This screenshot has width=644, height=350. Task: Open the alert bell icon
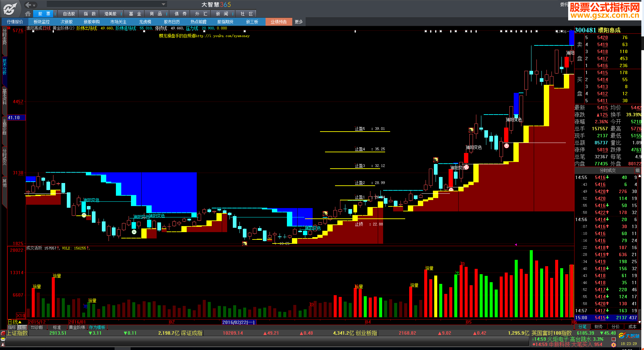click(3, 345)
